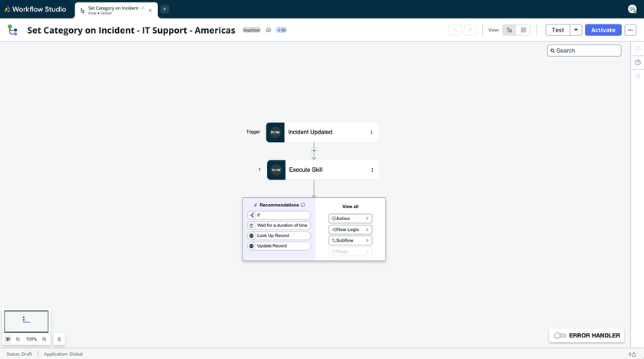Add recommended Look Up Record action
The height and width of the screenshot is (359, 644).
279,235
